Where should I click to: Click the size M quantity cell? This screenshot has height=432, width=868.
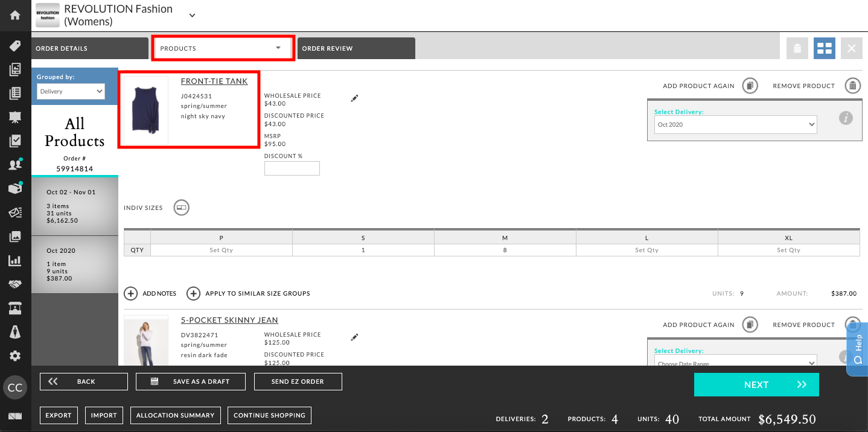pos(505,250)
